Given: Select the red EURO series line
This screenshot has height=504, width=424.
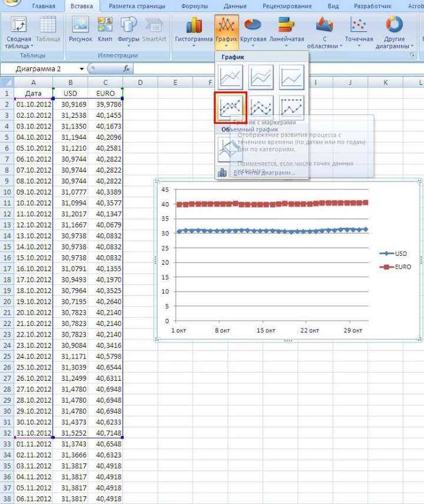Looking at the screenshot, I should [273, 203].
